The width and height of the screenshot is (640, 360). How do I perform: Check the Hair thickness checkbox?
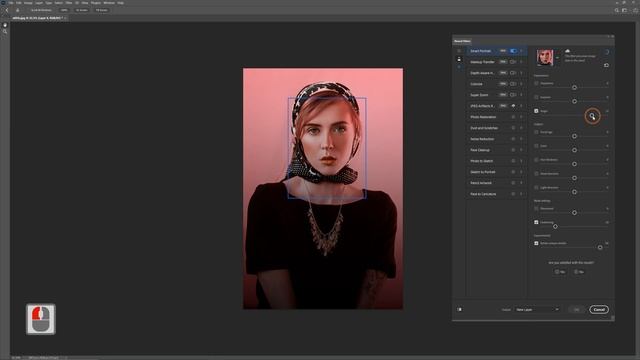click(x=536, y=160)
